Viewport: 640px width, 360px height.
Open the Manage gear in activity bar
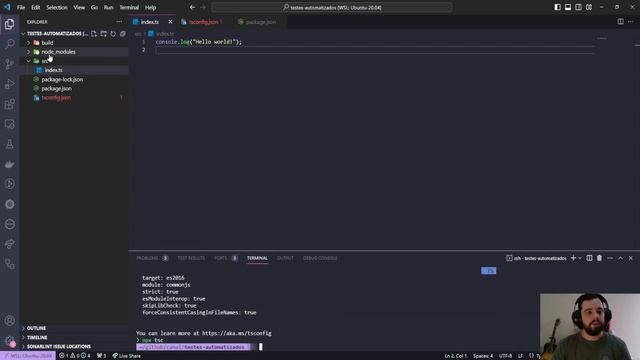[x=9, y=341]
